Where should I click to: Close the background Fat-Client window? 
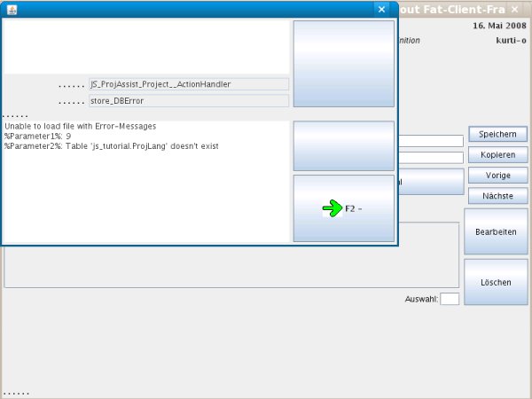(x=515, y=9)
